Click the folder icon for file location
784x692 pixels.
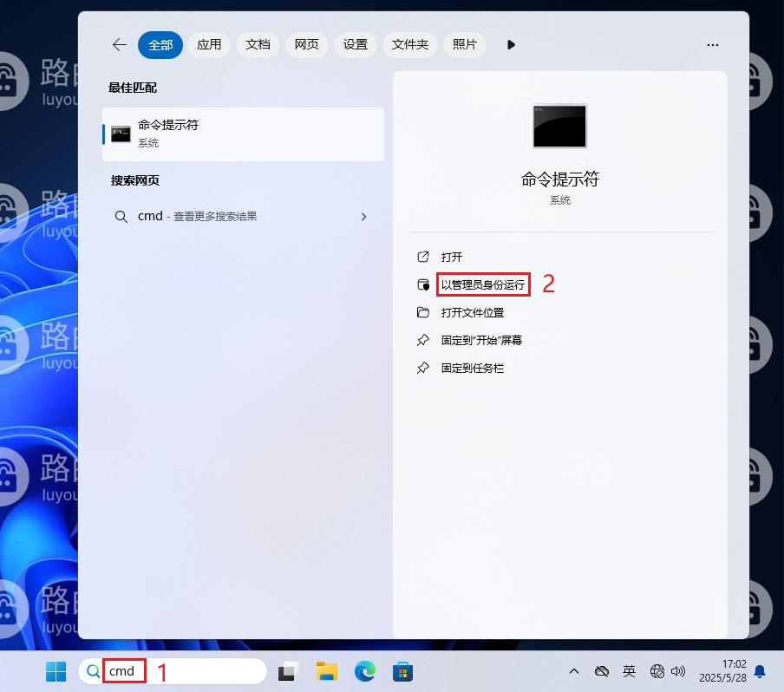423,312
